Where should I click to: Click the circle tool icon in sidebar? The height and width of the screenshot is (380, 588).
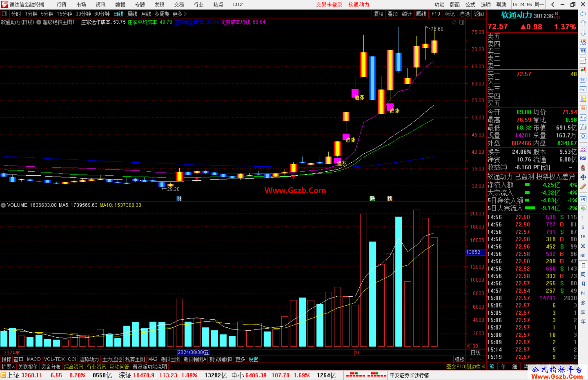[x=583, y=136]
